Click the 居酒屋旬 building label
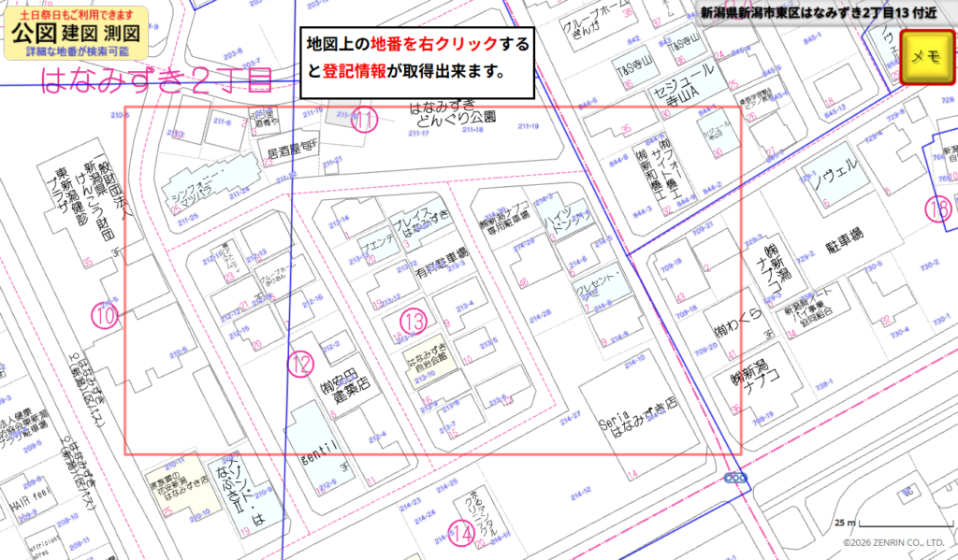958x560 pixels. pyautogui.click(x=293, y=151)
